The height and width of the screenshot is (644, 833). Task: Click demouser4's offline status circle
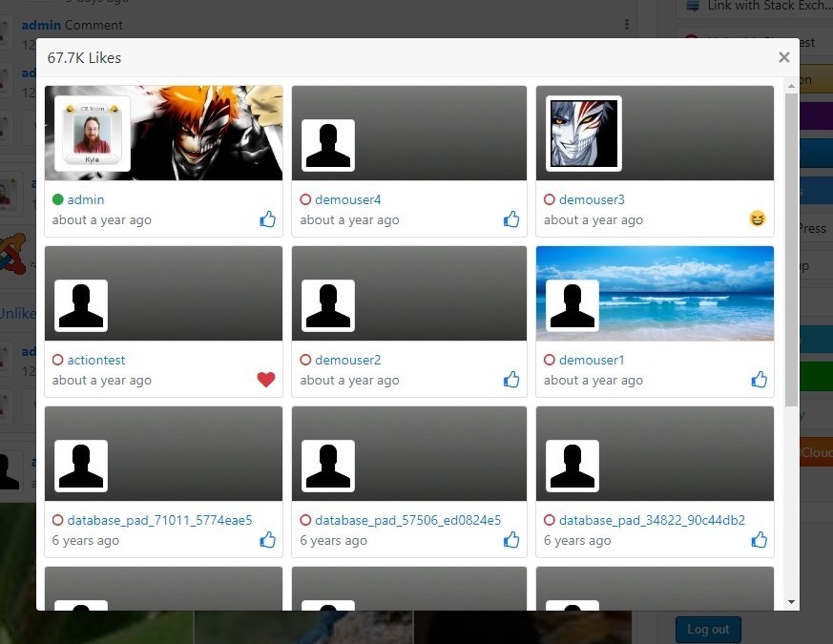(305, 199)
